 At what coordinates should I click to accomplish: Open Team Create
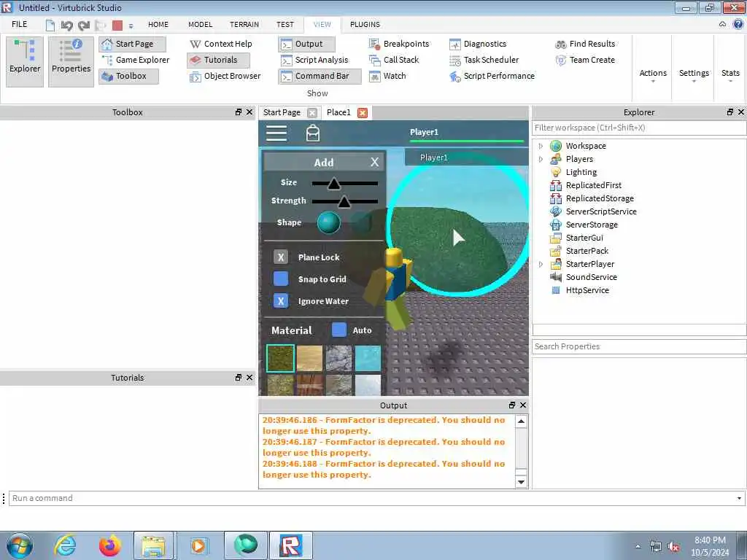point(585,60)
